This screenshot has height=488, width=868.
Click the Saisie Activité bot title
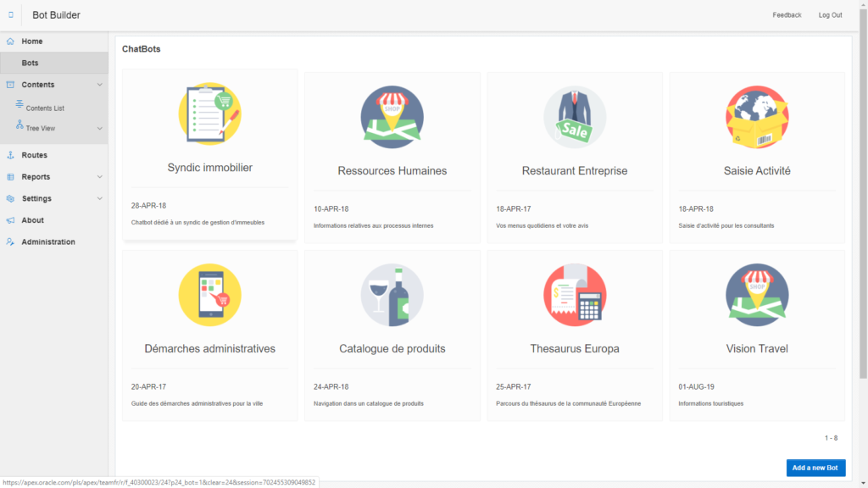coord(757,171)
